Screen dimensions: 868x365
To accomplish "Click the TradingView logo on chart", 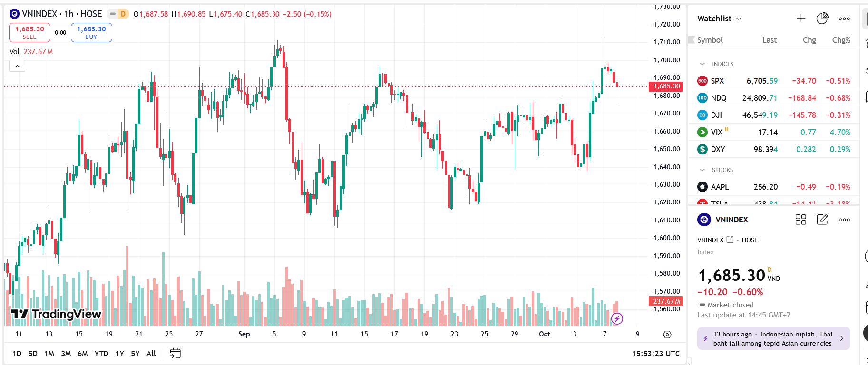I will (x=56, y=314).
